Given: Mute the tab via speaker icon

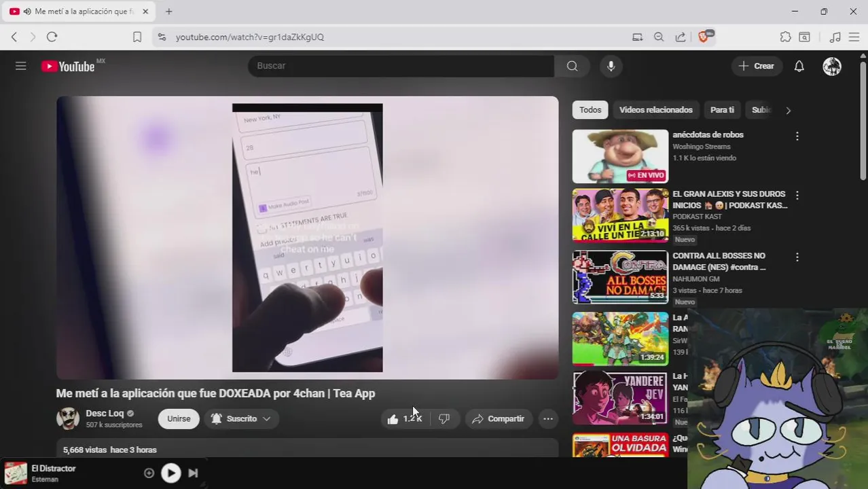Looking at the screenshot, I should coord(27,12).
